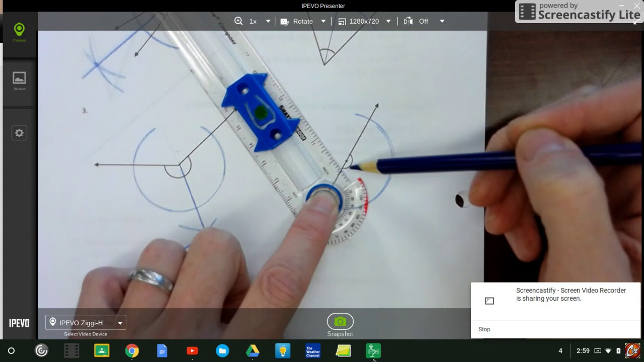Open Google Docs from shelf
644x362 pixels.
pyautogui.click(x=162, y=351)
